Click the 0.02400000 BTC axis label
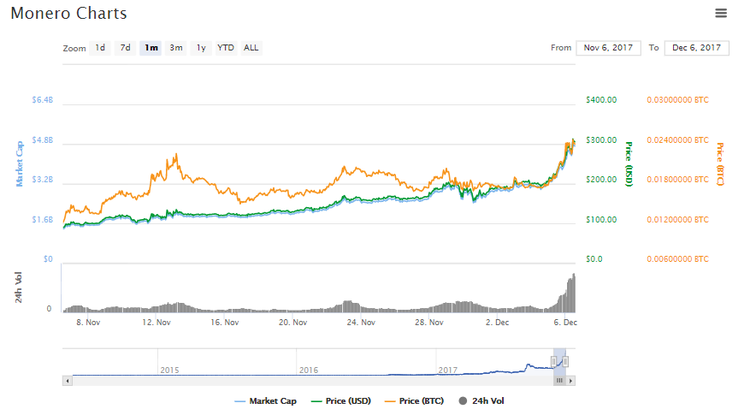The height and width of the screenshot is (415, 750). click(678, 140)
